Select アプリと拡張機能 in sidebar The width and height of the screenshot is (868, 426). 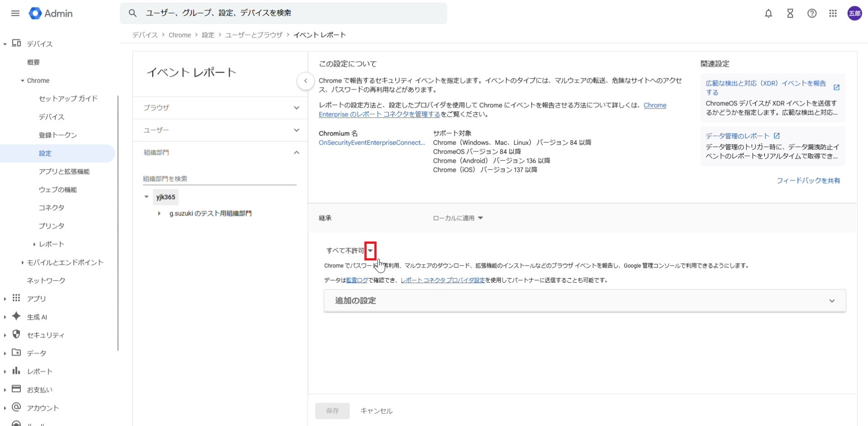click(64, 171)
